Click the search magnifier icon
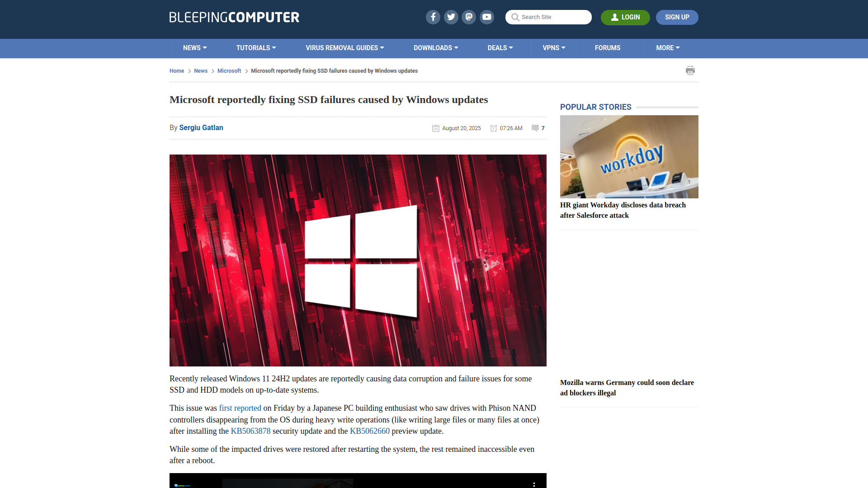 (x=515, y=17)
